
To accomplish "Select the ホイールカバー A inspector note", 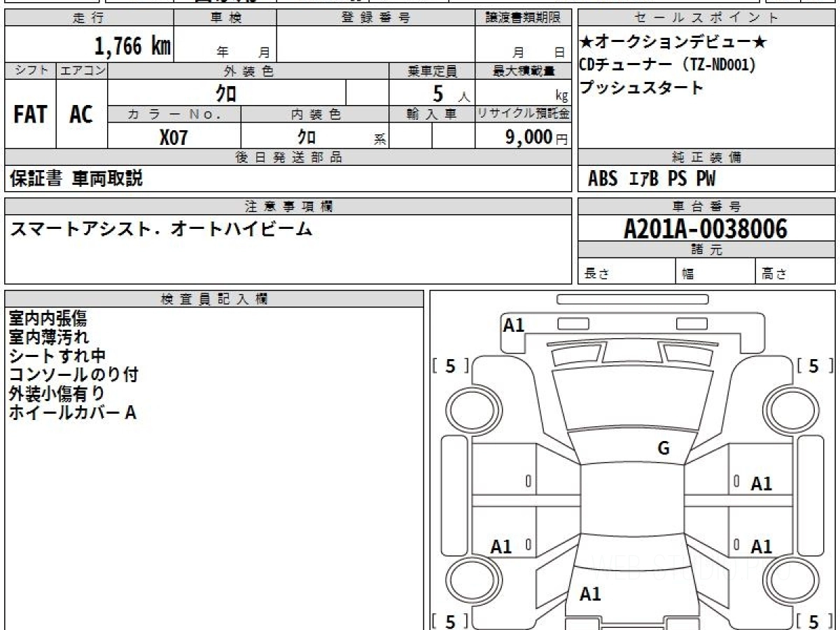I will pos(72,413).
